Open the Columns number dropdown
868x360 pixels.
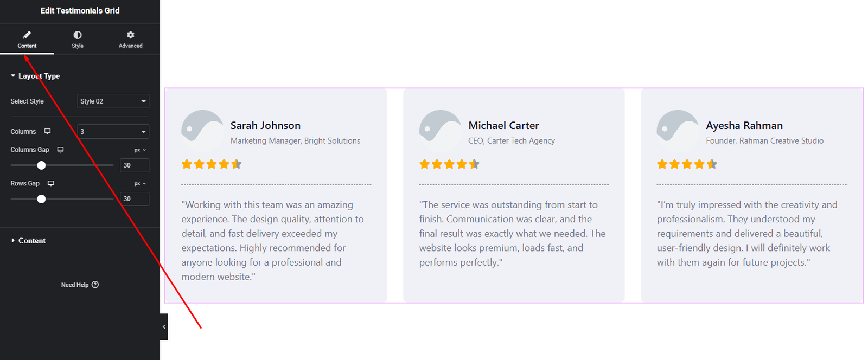(x=113, y=132)
